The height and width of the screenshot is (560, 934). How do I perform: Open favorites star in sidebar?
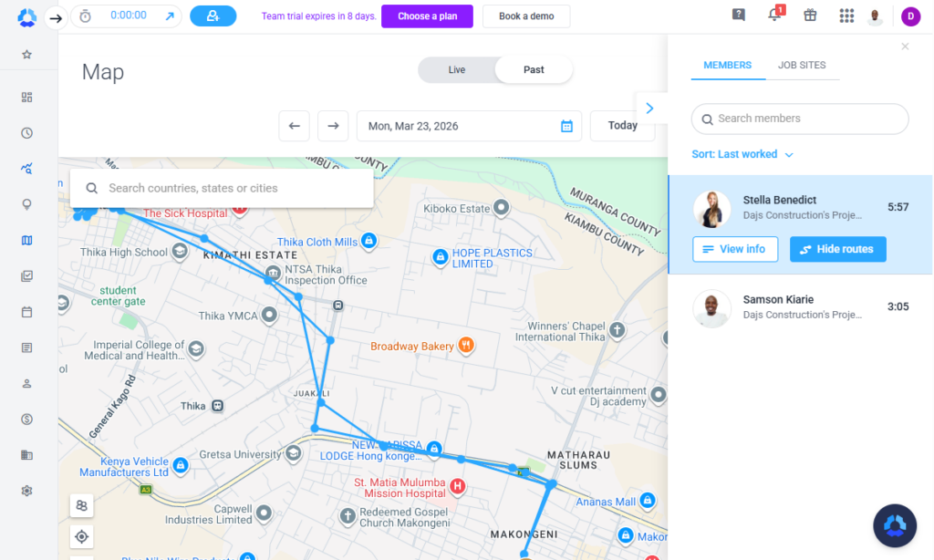coord(26,55)
